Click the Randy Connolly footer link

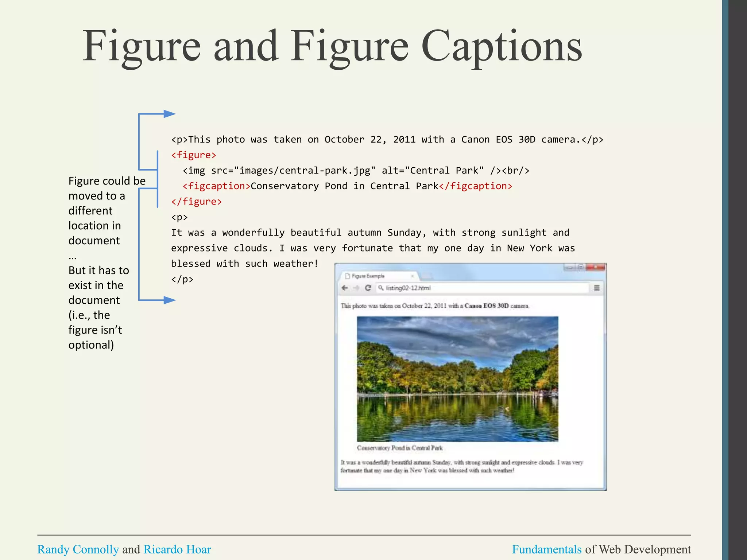(78, 549)
